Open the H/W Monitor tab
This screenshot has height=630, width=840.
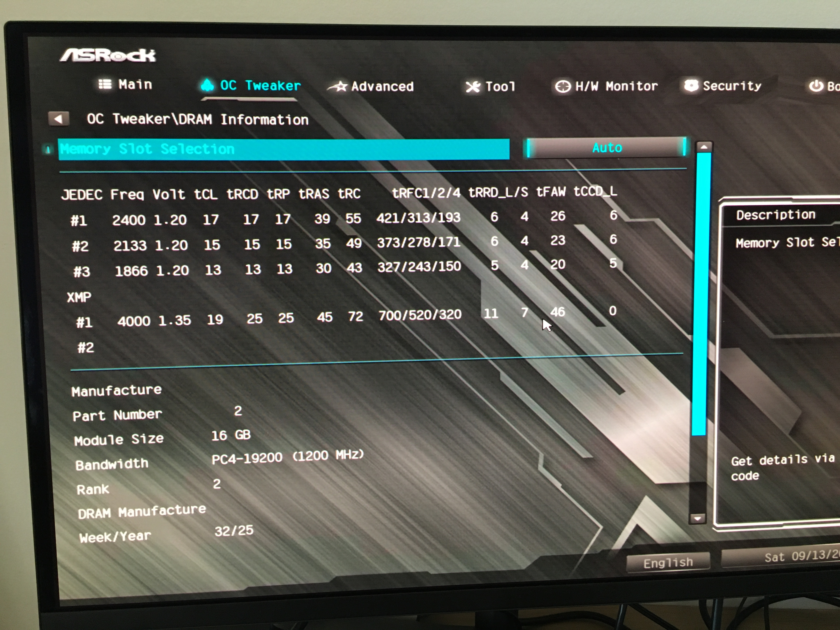(606, 87)
